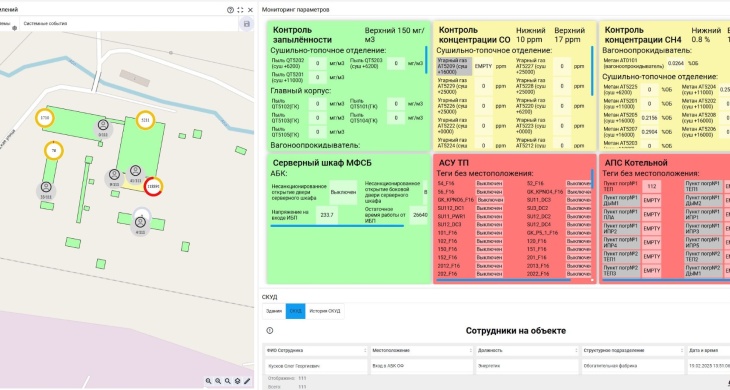Click the vertical scrollbar in Контроль запылённости card
Screen dimensions: 730x390
(x=426, y=59)
